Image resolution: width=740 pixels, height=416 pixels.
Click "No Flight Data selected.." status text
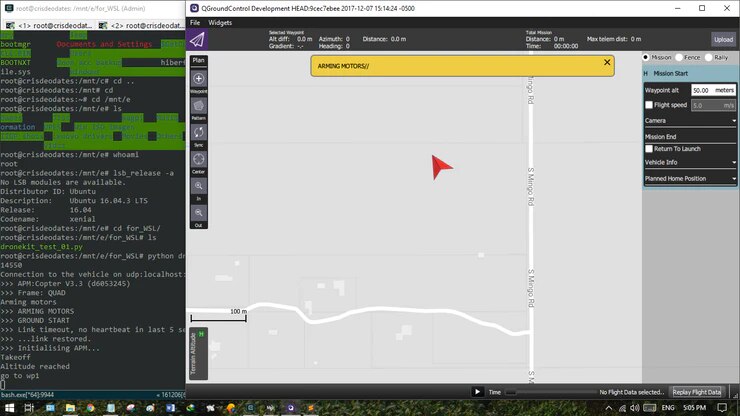point(631,392)
